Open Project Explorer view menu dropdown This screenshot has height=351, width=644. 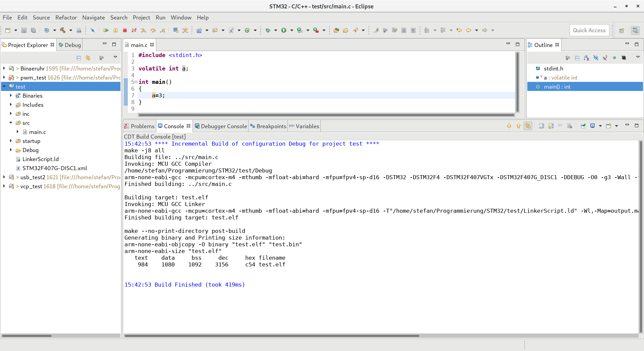(115, 57)
